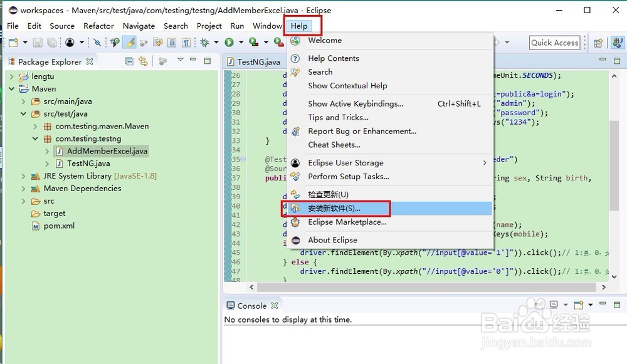Expand src/main/java folder

[23, 101]
